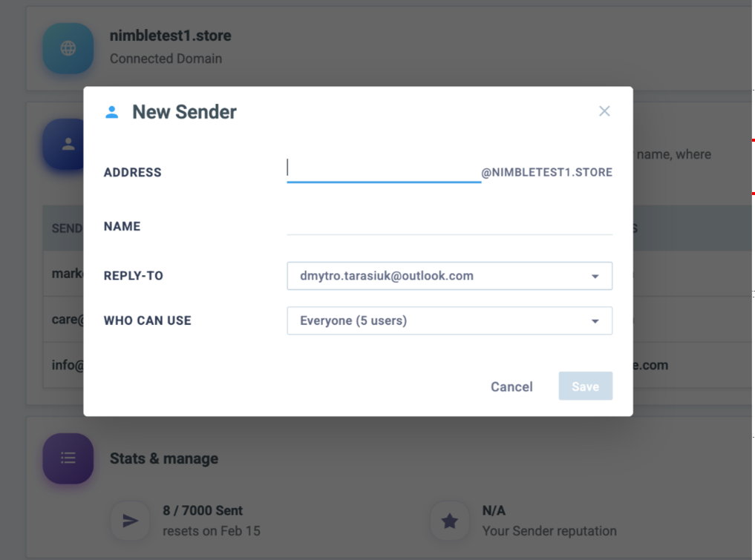Click the purple Stats & manage list icon

click(x=68, y=458)
